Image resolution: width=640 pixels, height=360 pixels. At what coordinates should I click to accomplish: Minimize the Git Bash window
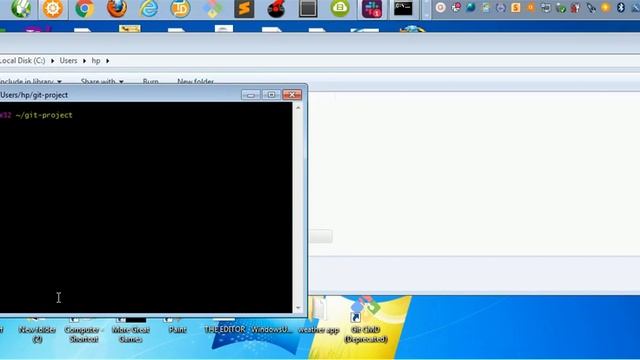(251, 95)
